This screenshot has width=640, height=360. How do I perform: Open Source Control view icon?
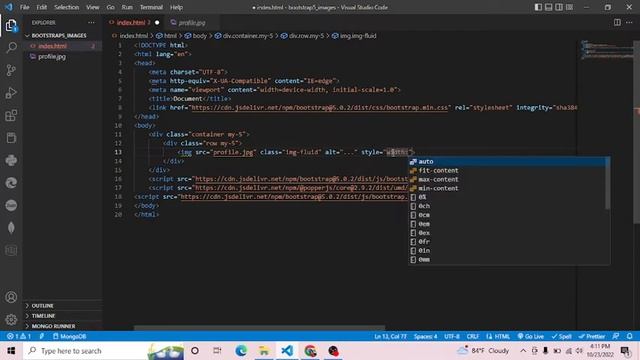pyautogui.click(x=11, y=70)
